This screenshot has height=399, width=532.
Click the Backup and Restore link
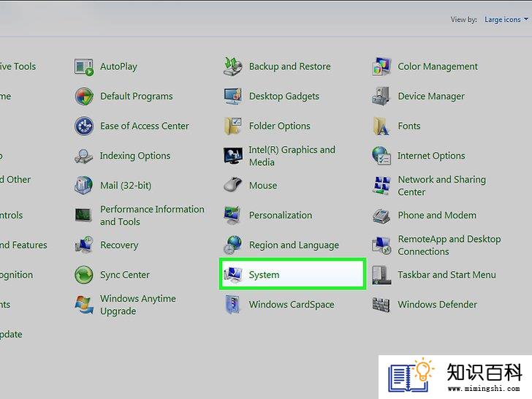pyautogui.click(x=289, y=66)
